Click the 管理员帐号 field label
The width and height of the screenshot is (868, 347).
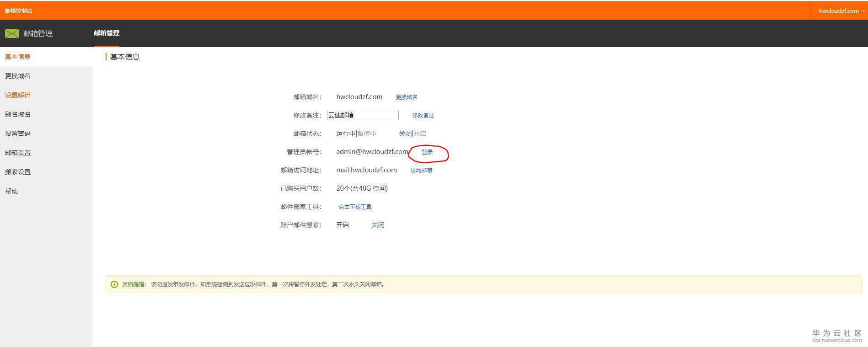(x=304, y=152)
